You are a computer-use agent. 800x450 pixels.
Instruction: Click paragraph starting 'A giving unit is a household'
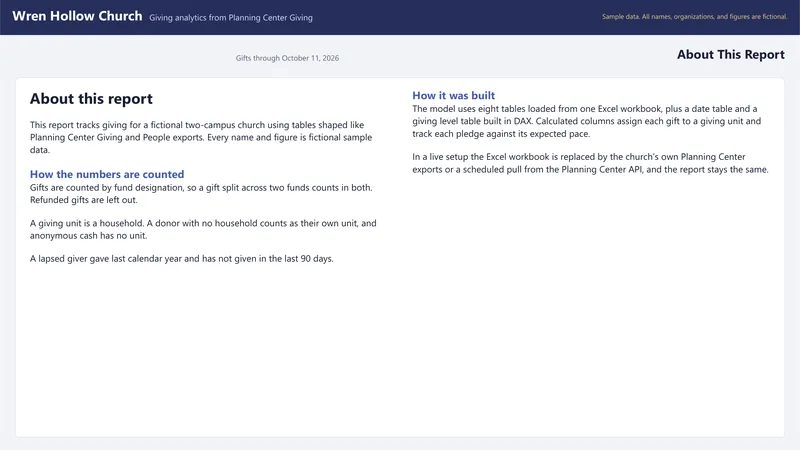(x=203, y=230)
